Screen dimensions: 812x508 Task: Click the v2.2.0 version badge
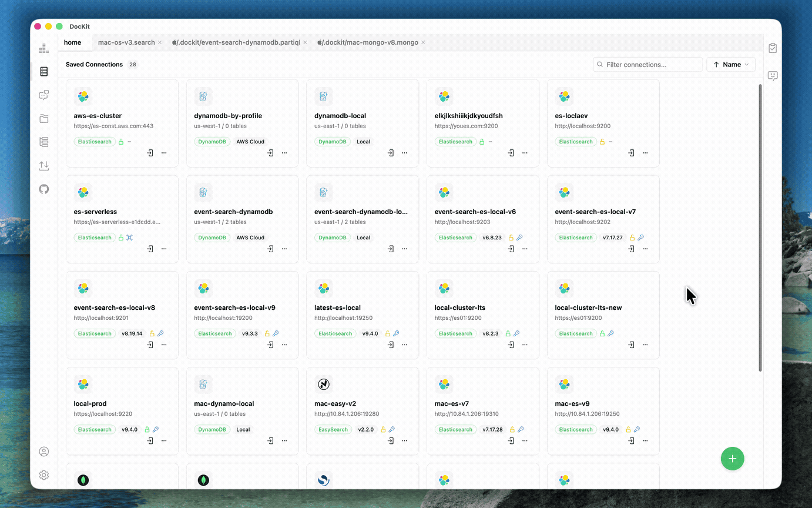click(366, 430)
